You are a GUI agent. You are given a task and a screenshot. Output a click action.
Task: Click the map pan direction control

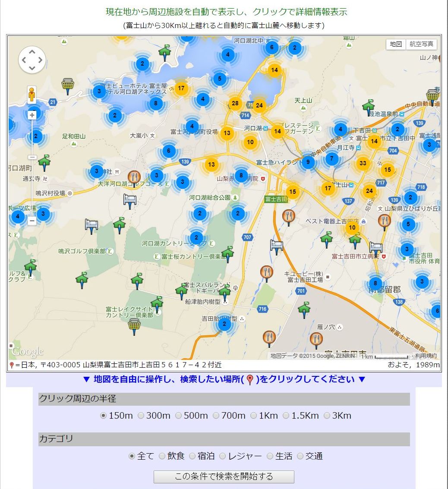pos(32,60)
